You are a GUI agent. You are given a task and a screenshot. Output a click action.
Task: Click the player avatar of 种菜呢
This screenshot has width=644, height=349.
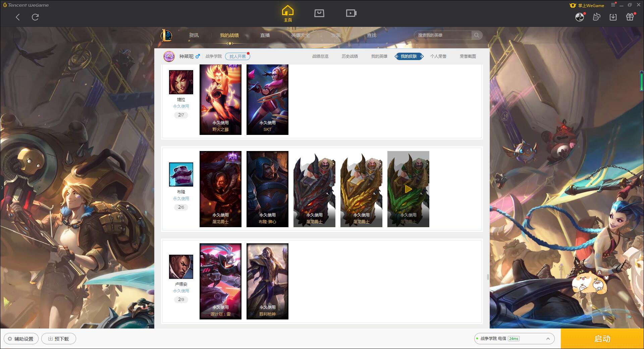click(x=169, y=56)
